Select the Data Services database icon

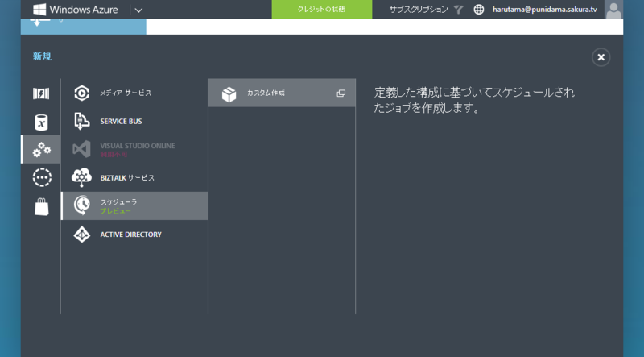pyautogui.click(x=41, y=122)
